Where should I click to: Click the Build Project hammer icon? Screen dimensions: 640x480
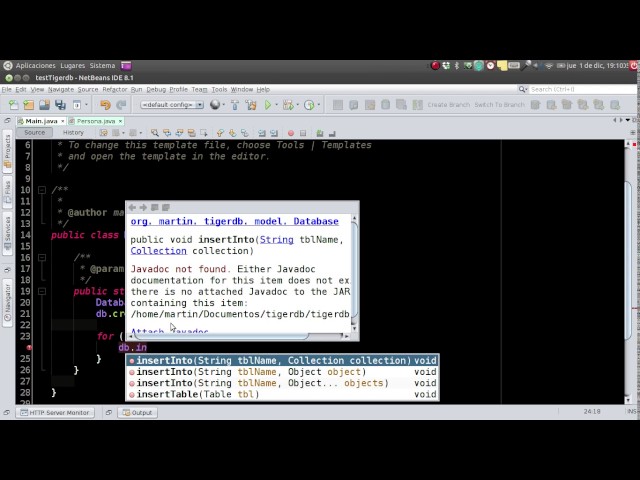point(235,105)
